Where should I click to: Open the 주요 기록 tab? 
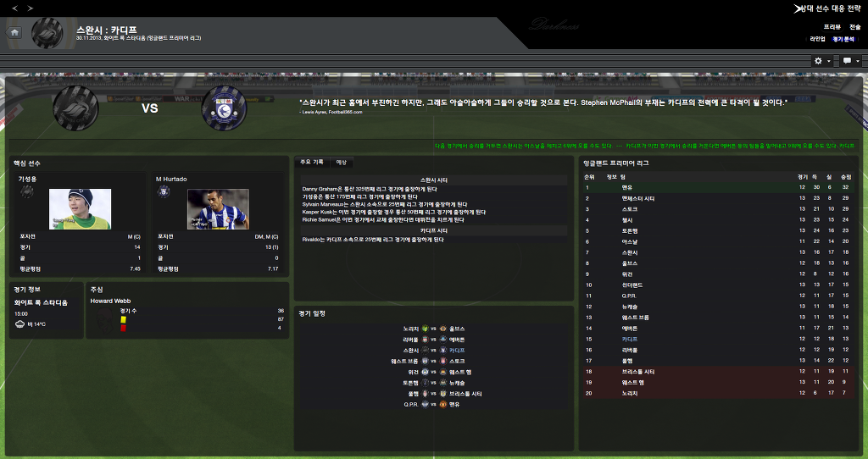click(312, 162)
